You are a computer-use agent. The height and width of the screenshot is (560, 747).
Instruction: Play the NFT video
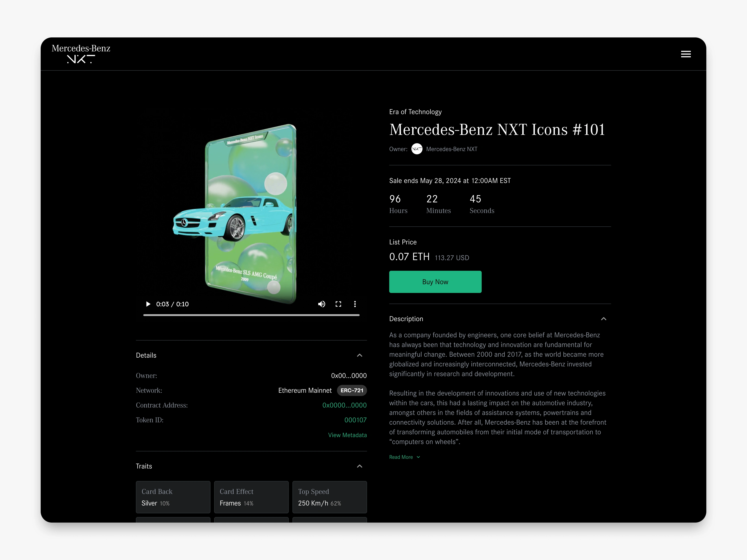tap(148, 304)
